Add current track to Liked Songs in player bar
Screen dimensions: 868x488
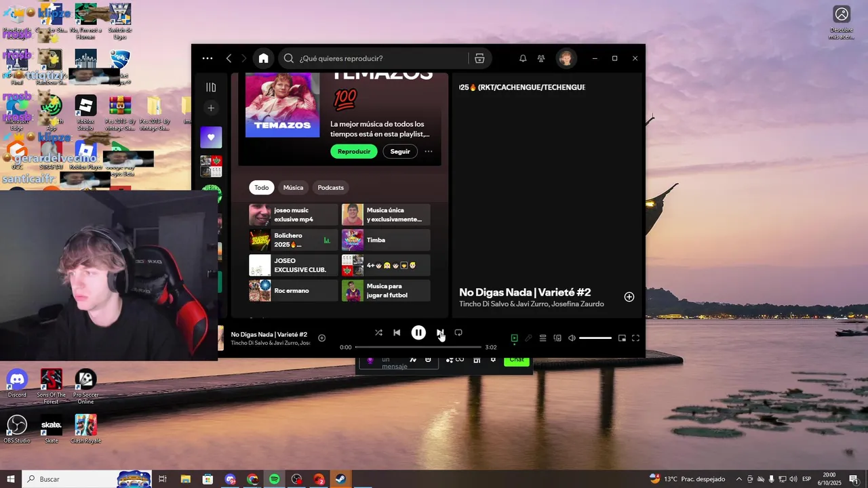(x=322, y=338)
